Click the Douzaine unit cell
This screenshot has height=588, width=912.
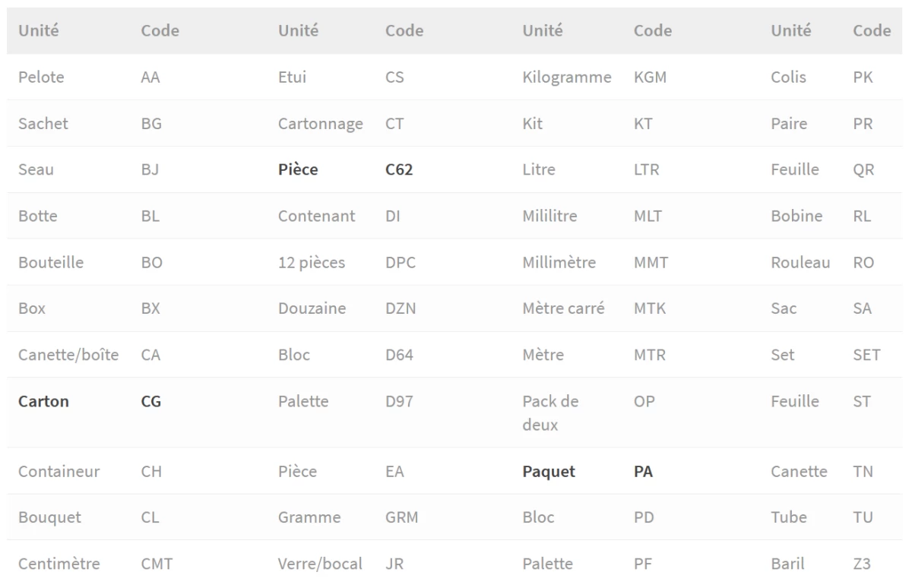coord(312,308)
